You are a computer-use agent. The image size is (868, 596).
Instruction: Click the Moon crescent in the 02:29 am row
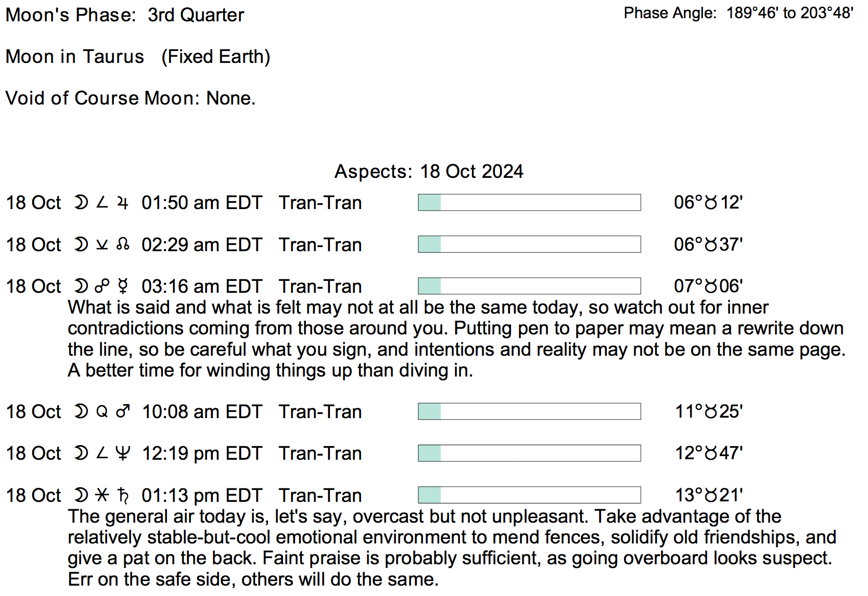81,245
